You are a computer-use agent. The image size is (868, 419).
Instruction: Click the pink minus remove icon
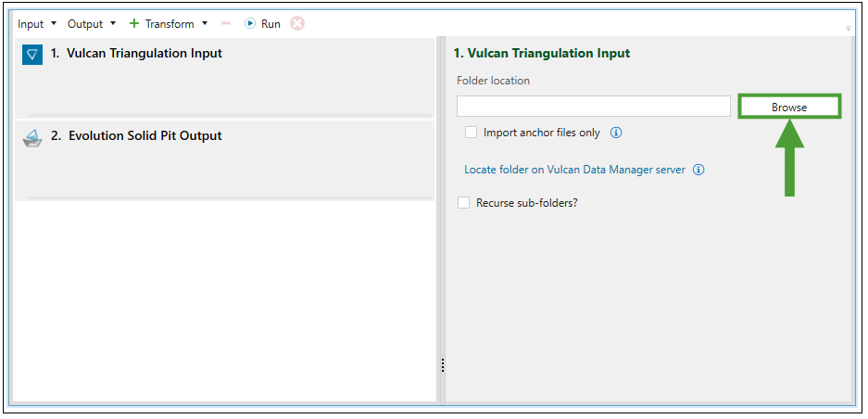tap(226, 24)
